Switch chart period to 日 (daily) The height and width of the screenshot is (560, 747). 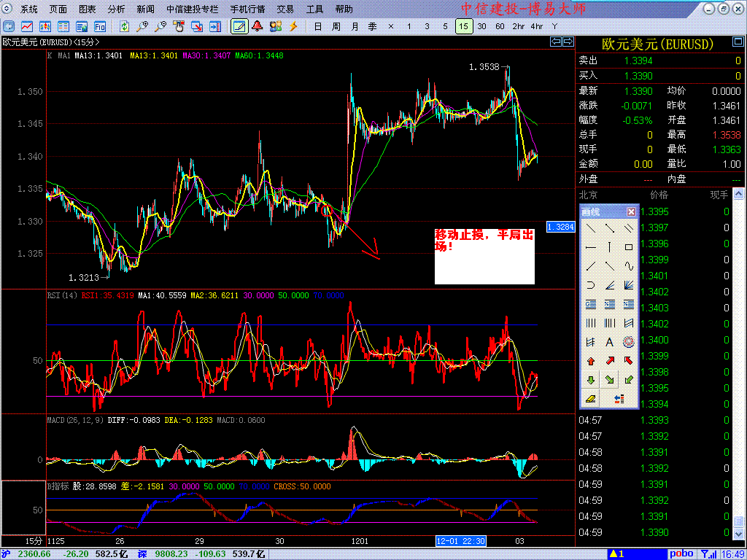click(x=318, y=26)
